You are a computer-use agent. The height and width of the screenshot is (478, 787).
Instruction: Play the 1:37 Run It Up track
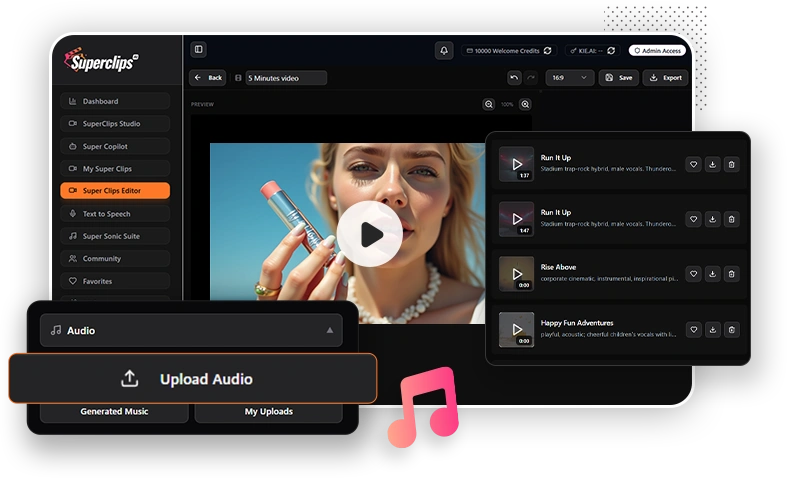pos(516,164)
